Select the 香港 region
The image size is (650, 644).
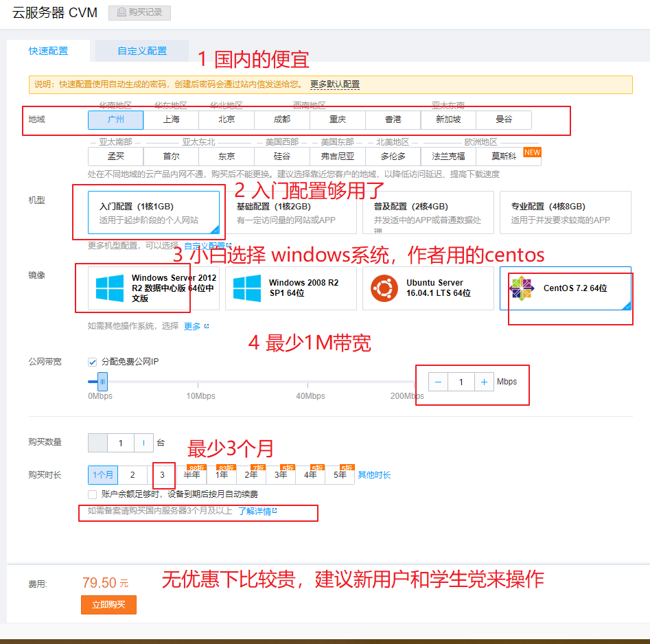pyautogui.click(x=393, y=120)
